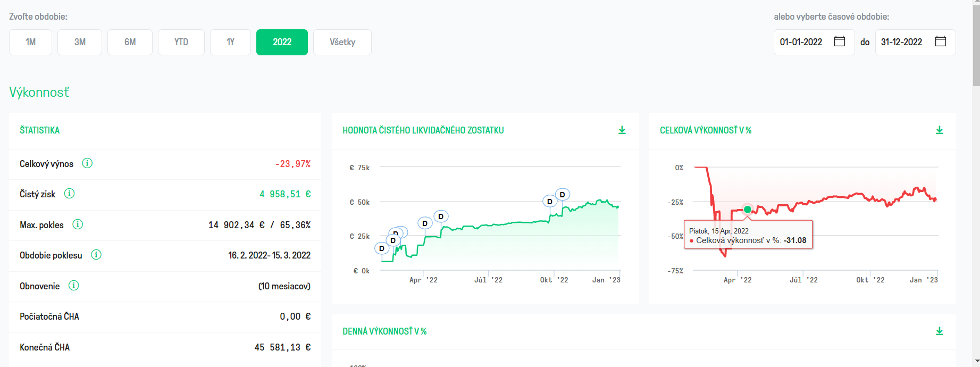
Task: Click the start date field 01-01-2022
Action: point(814,42)
